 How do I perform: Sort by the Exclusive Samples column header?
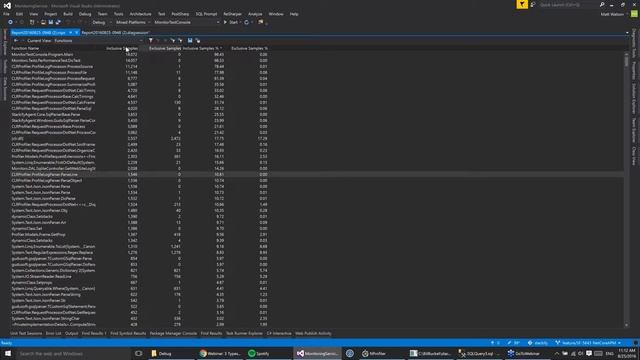click(165, 48)
